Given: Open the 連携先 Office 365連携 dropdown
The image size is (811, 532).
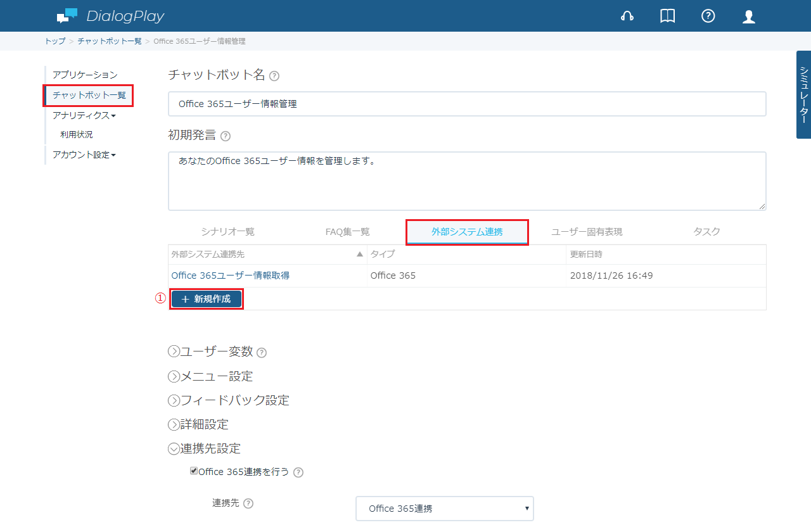Looking at the screenshot, I should (445, 509).
